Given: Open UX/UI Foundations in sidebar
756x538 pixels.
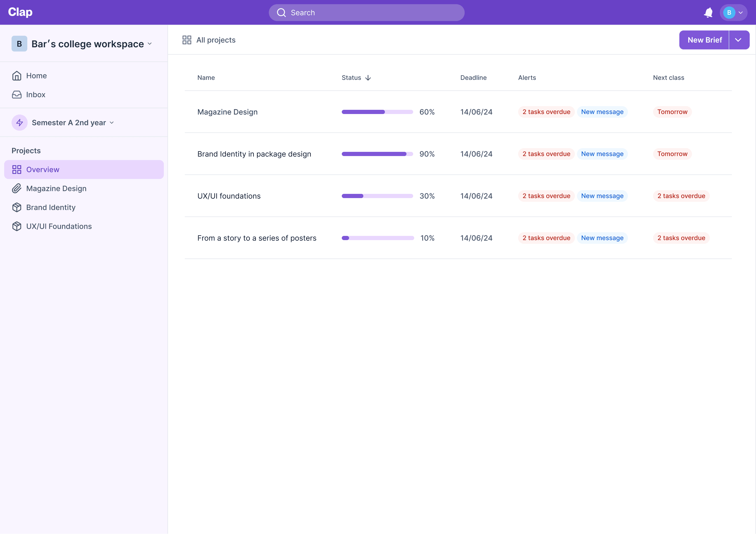Looking at the screenshot, I should coord(59,226).
